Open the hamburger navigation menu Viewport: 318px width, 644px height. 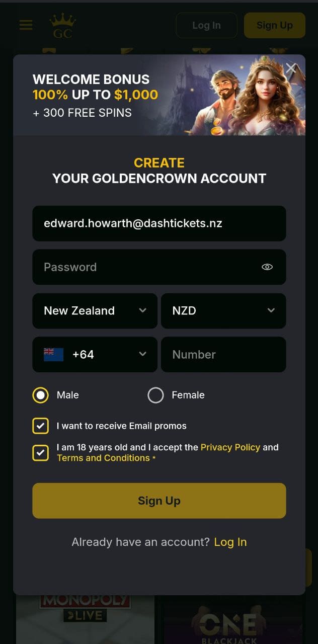tap(26, 25)
